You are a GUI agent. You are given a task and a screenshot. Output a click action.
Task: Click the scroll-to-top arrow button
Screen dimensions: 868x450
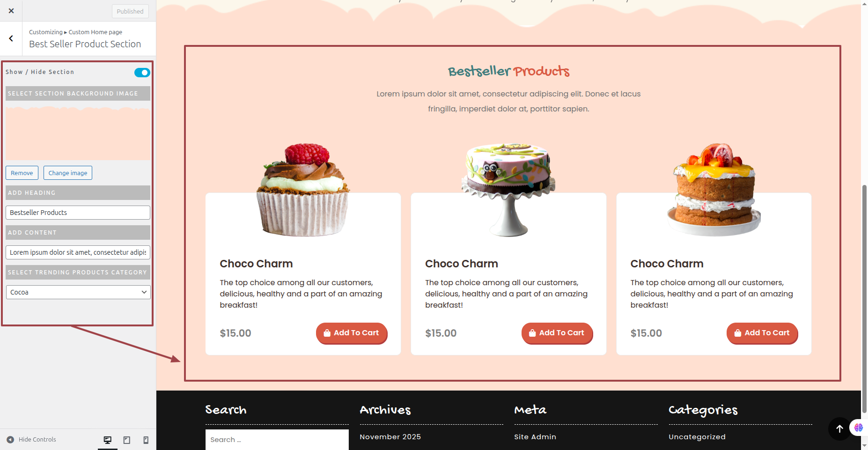pos(839,428)
